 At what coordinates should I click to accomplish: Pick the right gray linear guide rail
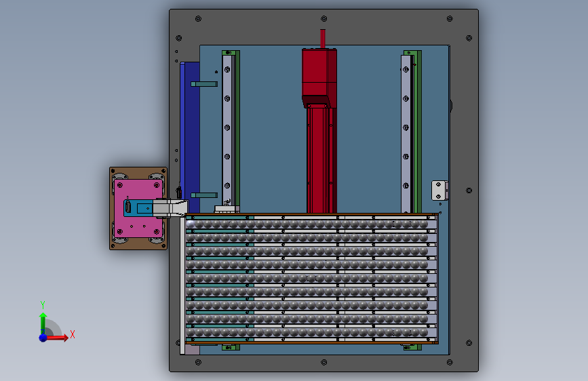pyautogui.click(x=406, y=134)
